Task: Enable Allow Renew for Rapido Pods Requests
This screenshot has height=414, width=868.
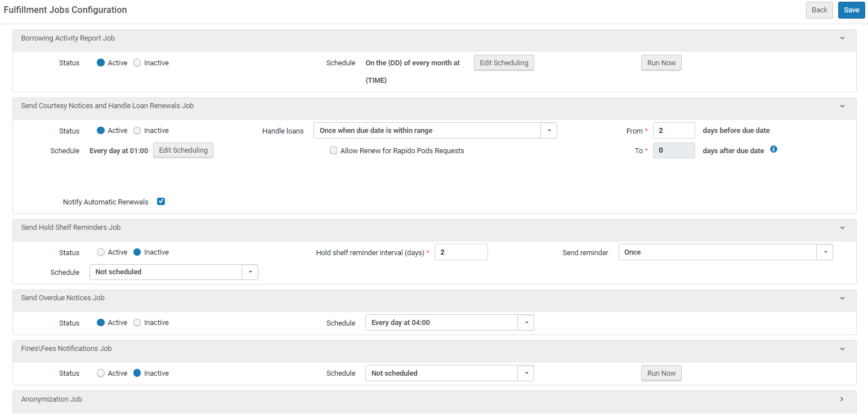Action: click(x=333, y=150)
